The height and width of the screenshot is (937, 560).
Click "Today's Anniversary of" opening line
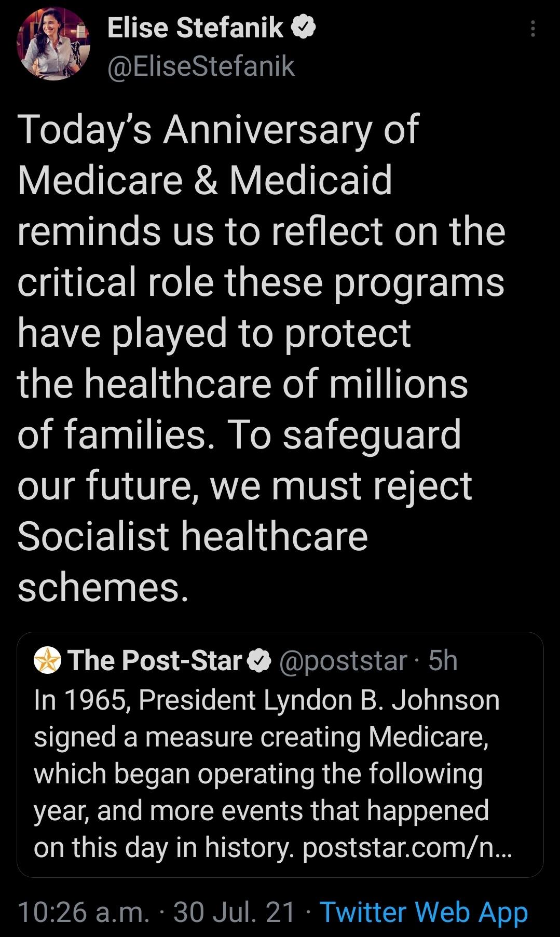[x=218, y=129]
